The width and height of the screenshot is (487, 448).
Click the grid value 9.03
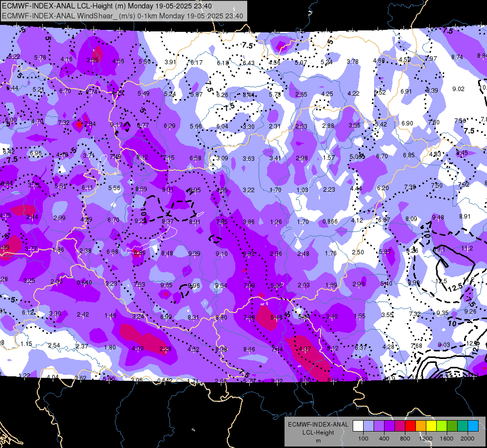tap(444, 344)
